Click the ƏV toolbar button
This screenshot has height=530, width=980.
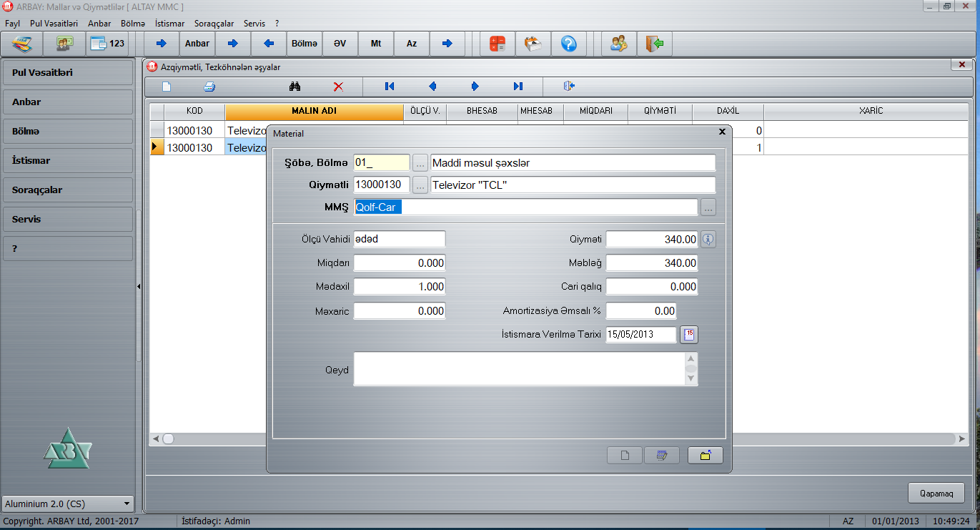click(x=340, y=44)
